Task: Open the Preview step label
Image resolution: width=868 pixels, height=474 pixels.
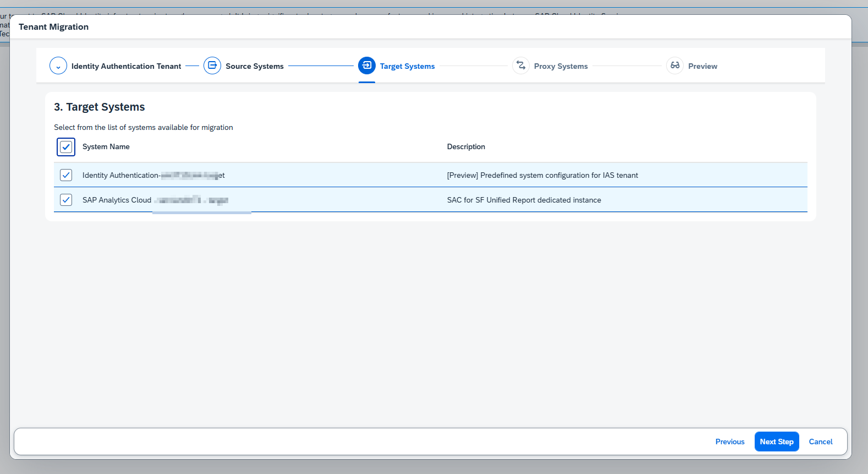Action: pos(702,66)
